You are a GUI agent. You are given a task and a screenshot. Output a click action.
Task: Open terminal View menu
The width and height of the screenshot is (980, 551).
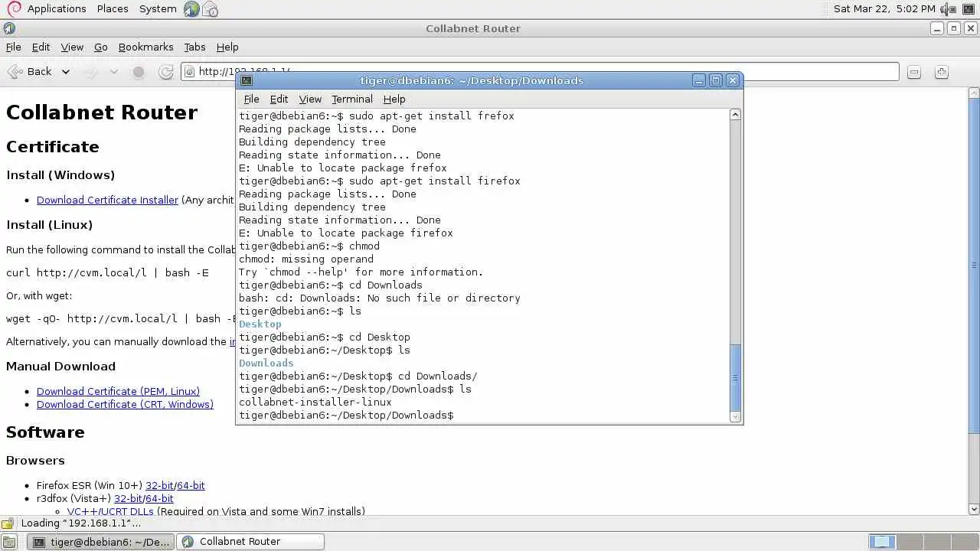pos(310,99)
